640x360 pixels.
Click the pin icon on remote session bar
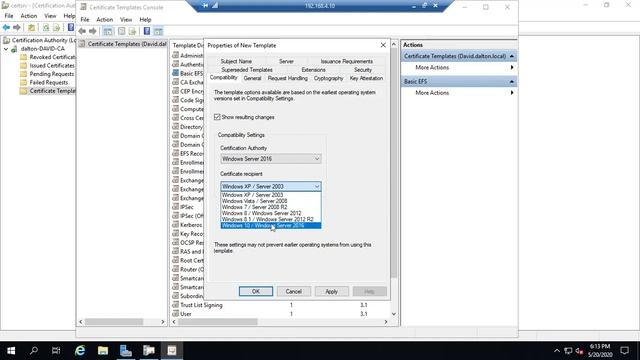pyautogui.click(x=205, y=6)
